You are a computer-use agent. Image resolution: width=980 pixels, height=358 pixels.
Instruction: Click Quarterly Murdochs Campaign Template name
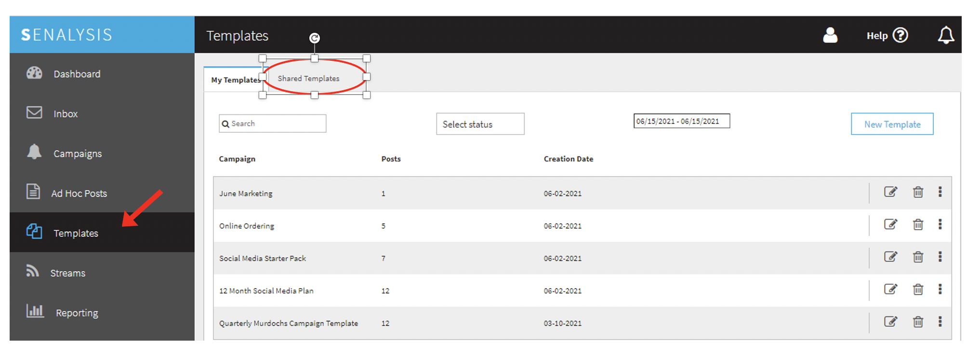[x=289, y=323]
